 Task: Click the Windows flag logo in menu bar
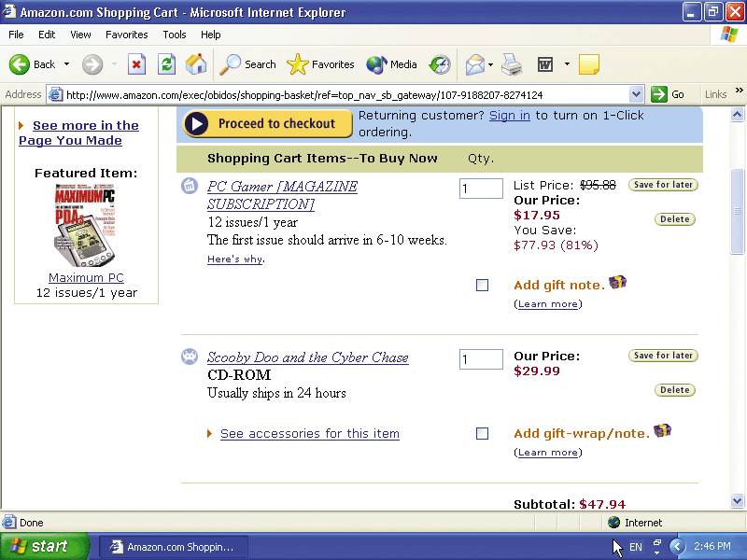729,35
